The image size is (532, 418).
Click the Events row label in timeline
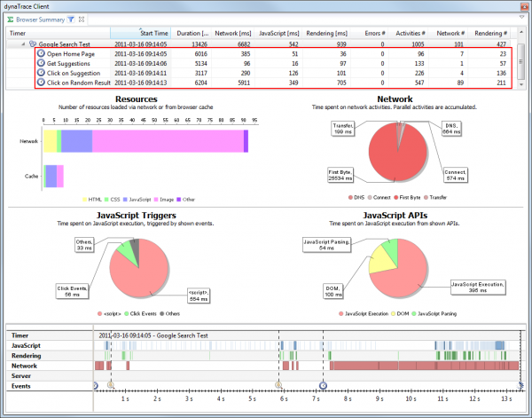coord(21,386)
